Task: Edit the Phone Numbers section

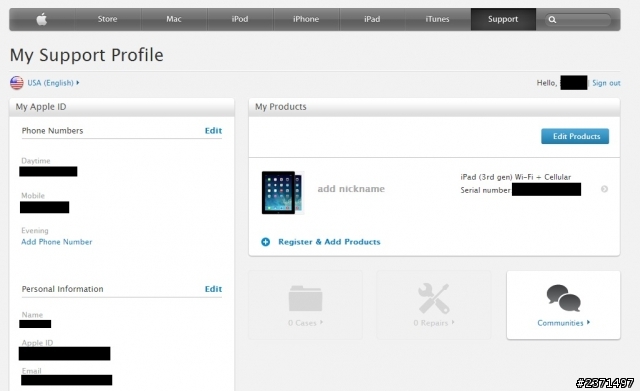Action: point(213,131)
